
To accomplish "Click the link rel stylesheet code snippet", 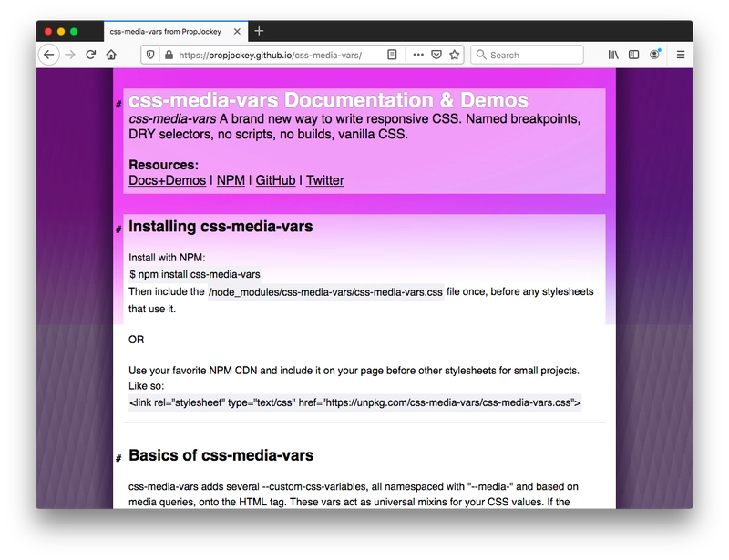I will point(354,402).
